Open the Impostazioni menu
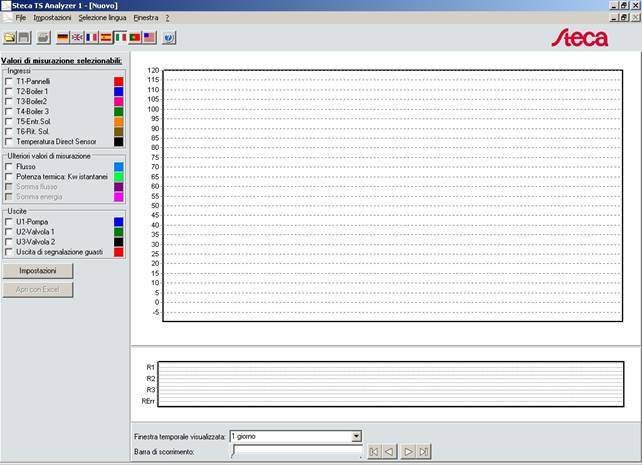 coord(52,18)
